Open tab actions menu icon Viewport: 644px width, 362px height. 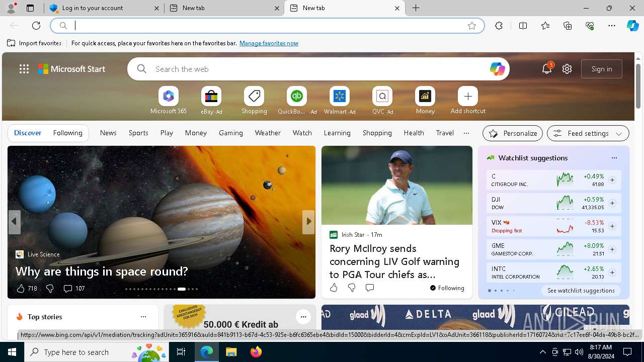pos(30,8)
